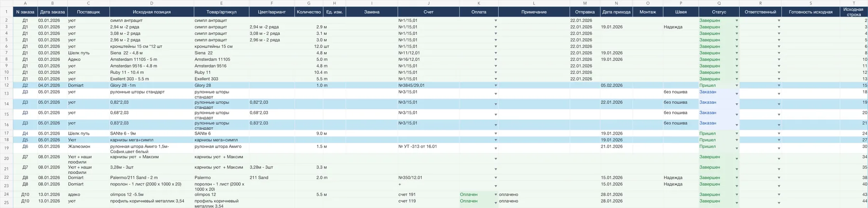Click the 'Дата заказа' header cell

tap(52, 12)
